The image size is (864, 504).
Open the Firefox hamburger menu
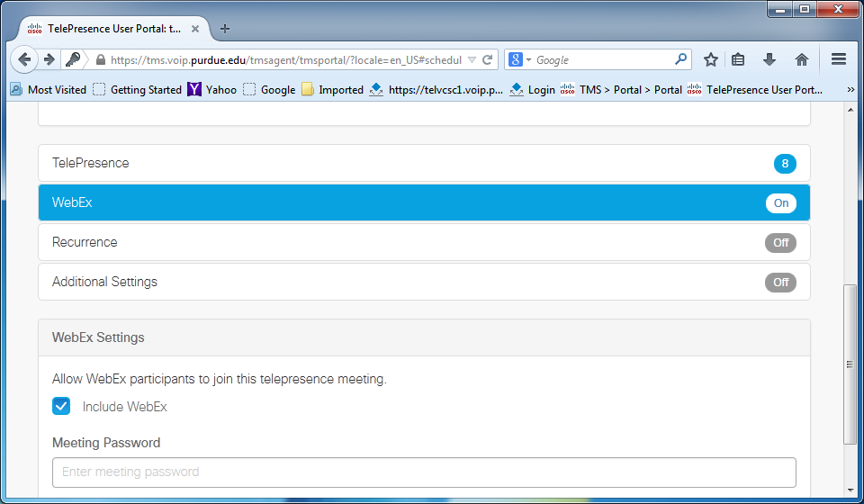838,59
